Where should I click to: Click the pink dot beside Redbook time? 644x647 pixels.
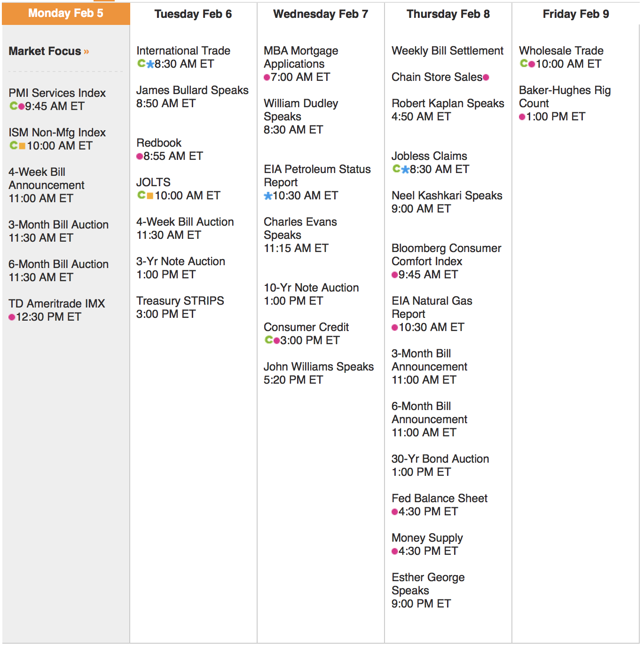pos(140,156)
